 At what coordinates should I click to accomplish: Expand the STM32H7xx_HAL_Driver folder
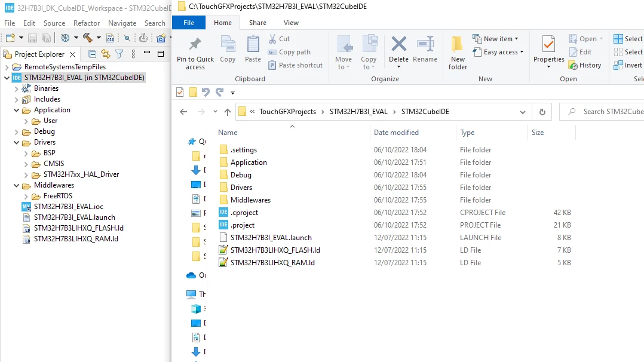point(26,174)
